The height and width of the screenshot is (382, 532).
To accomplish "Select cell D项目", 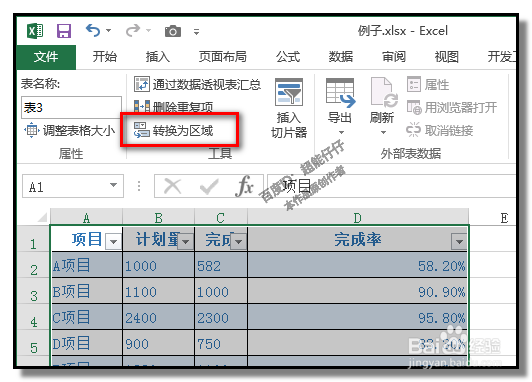I will coord(87,343).
